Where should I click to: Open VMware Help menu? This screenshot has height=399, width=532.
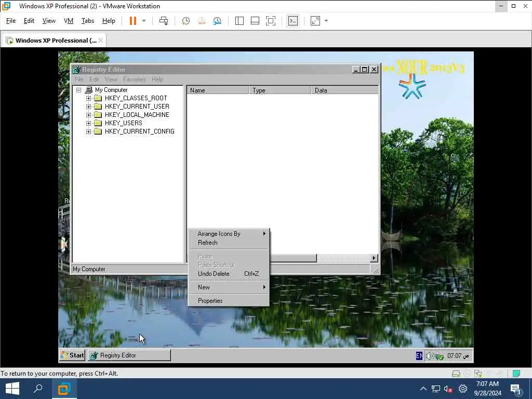click(109, 21)
